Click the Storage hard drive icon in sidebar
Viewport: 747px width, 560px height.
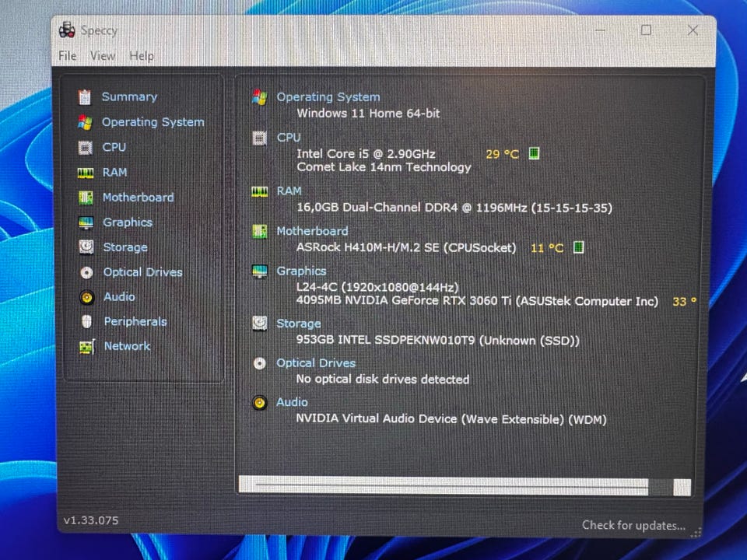pos(86,247)
